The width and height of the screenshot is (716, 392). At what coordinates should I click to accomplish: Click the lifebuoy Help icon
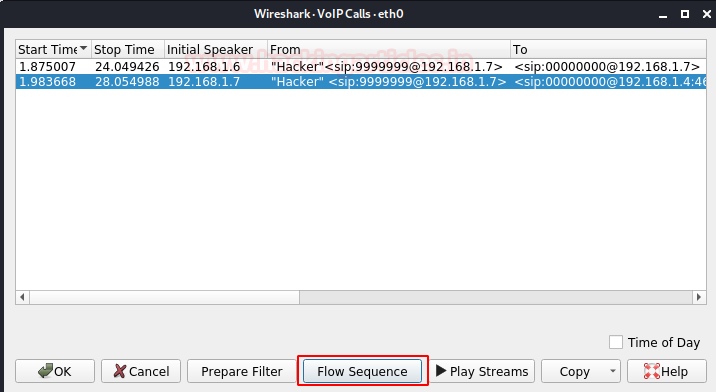[x=652, y=371]
